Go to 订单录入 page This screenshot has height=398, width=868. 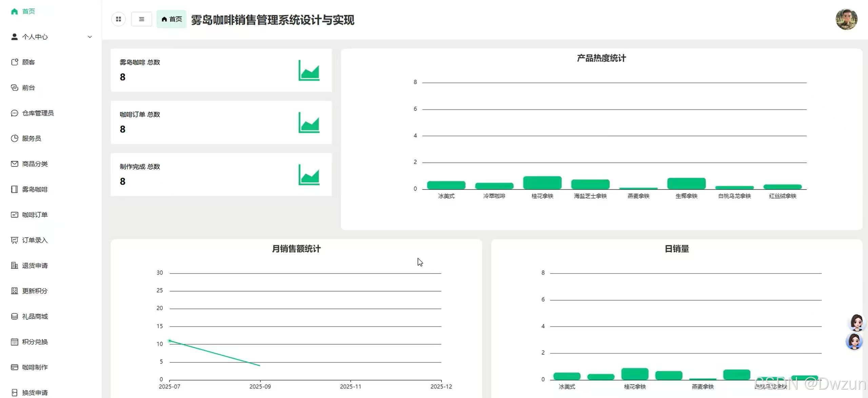coord(35,240)
